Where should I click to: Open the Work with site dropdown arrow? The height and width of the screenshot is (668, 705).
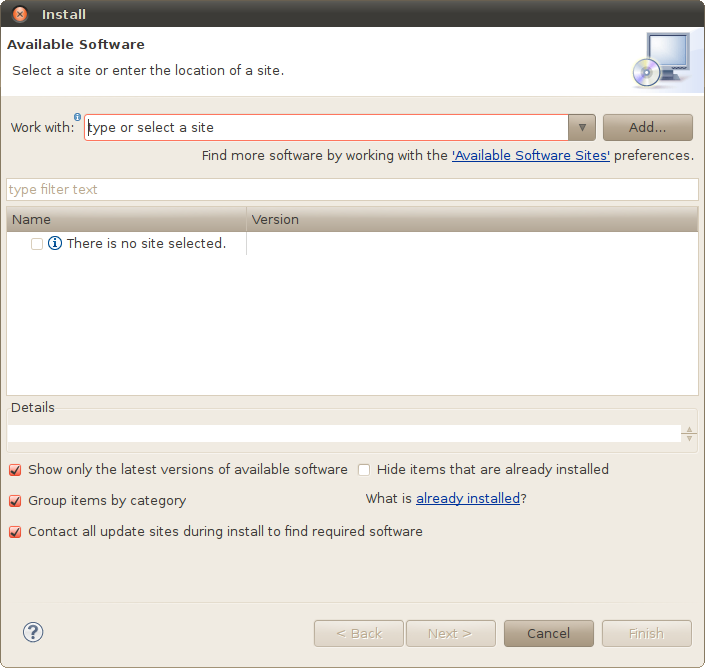582,128
